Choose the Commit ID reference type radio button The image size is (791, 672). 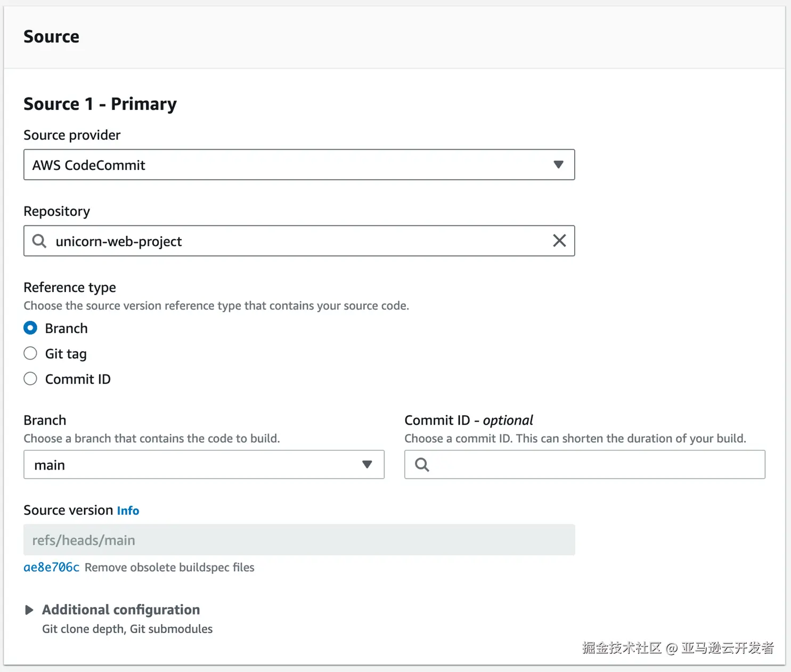[30, 379]
